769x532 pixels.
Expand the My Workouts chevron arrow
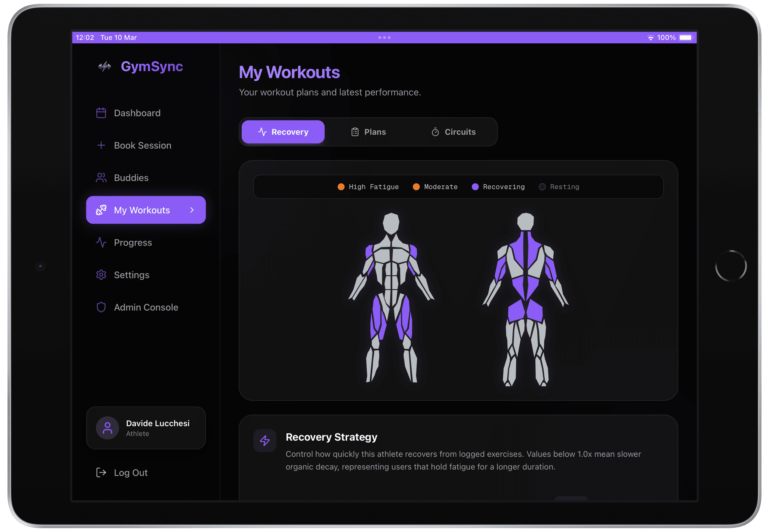coord(192,210)
